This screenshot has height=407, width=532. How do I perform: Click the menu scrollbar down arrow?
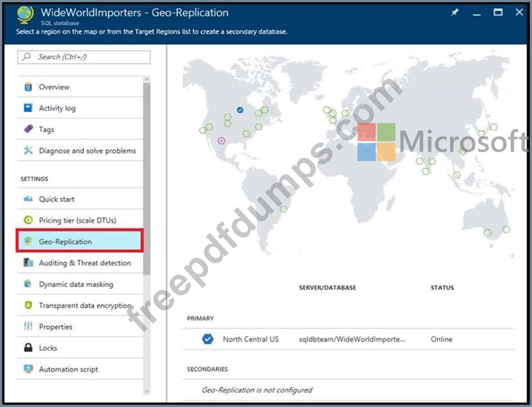pos(146,391)
